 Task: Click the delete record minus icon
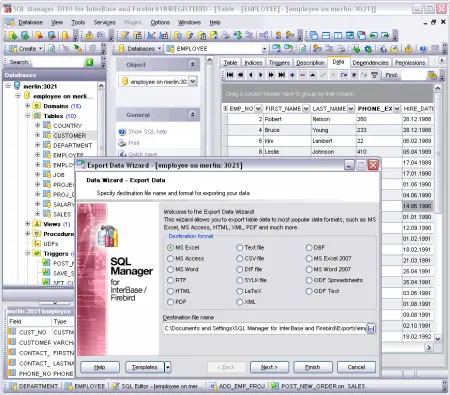(302, 75)
